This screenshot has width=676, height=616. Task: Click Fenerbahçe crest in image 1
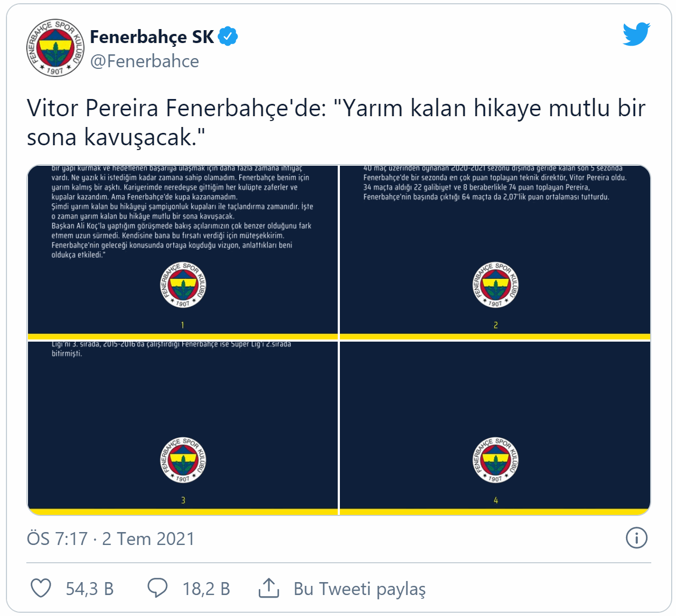pos(183,285)
